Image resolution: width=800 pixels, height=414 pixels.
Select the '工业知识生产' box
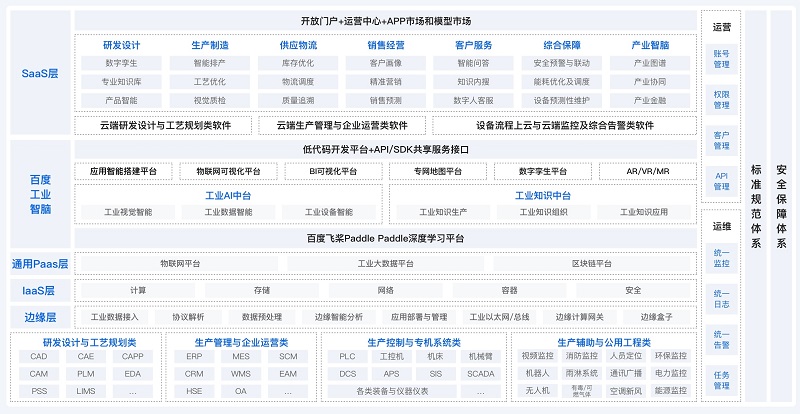coord(443,212)
